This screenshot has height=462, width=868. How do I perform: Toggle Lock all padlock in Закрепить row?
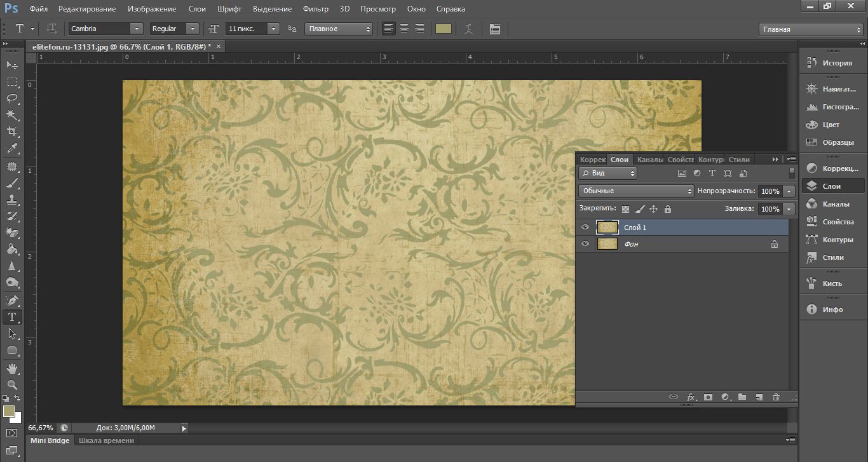667,208
